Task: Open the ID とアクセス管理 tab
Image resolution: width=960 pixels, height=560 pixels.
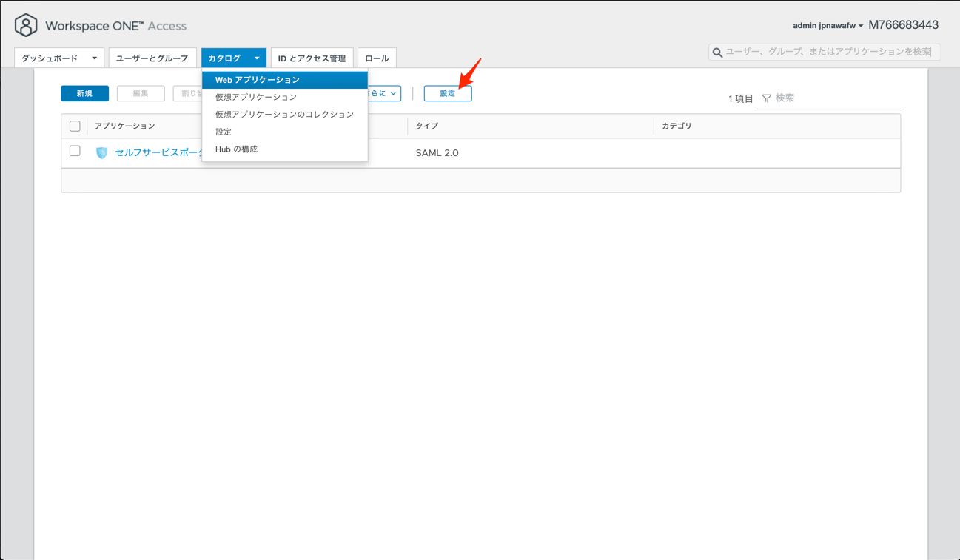Action: 312,58
